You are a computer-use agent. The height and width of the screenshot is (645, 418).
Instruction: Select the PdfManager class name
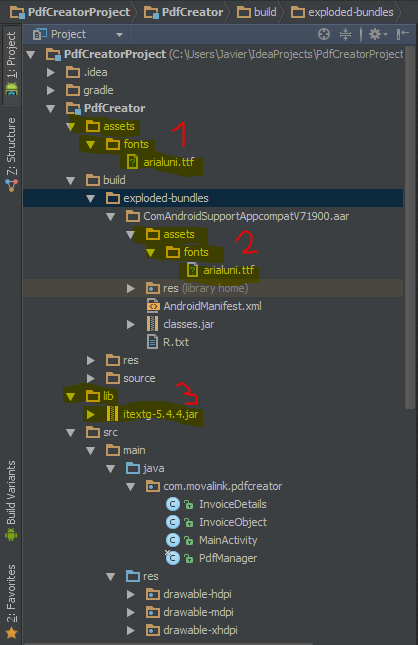[228, 558]
